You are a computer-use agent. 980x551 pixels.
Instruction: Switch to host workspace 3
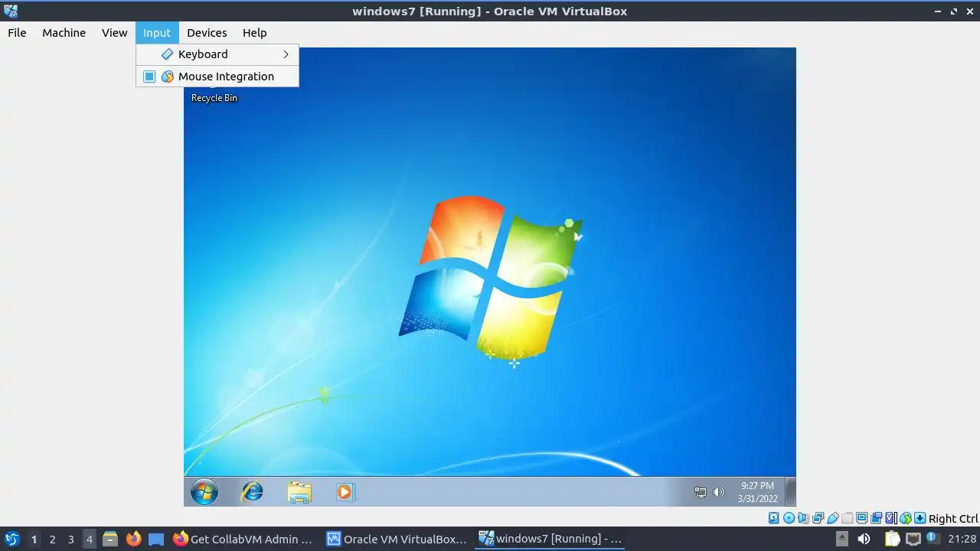[70, 539]
